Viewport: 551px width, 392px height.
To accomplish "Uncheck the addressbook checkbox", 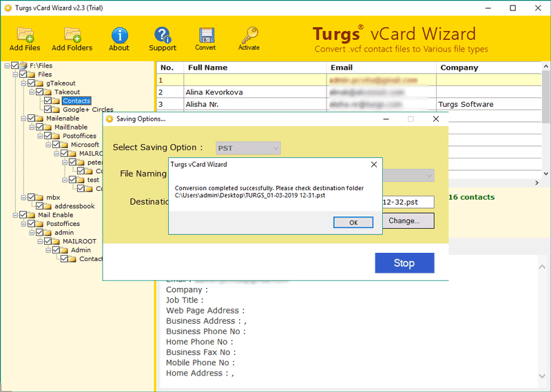I will pos(40,206).
